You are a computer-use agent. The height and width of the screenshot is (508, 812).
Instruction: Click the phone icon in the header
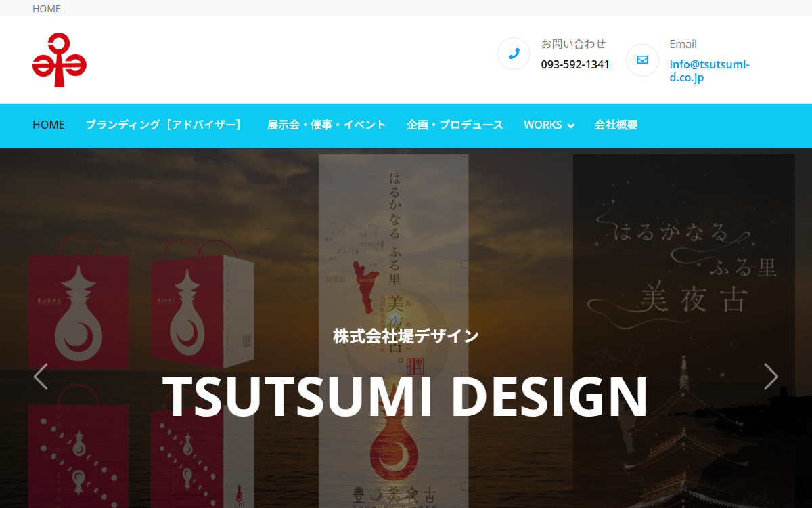514,54
